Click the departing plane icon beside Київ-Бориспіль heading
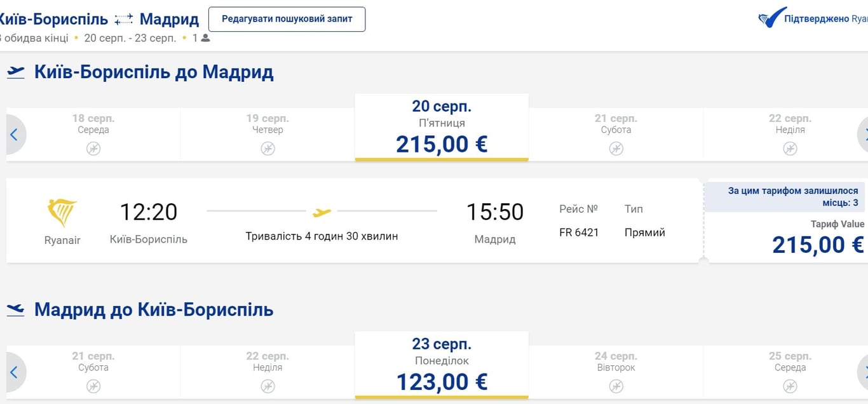 pyautogui.click(x=16, y=72)
